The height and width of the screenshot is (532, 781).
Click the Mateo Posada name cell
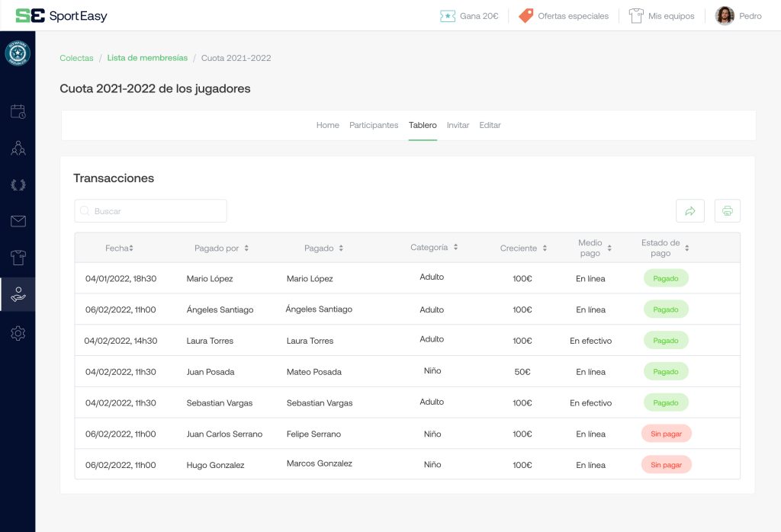(313, 372)
